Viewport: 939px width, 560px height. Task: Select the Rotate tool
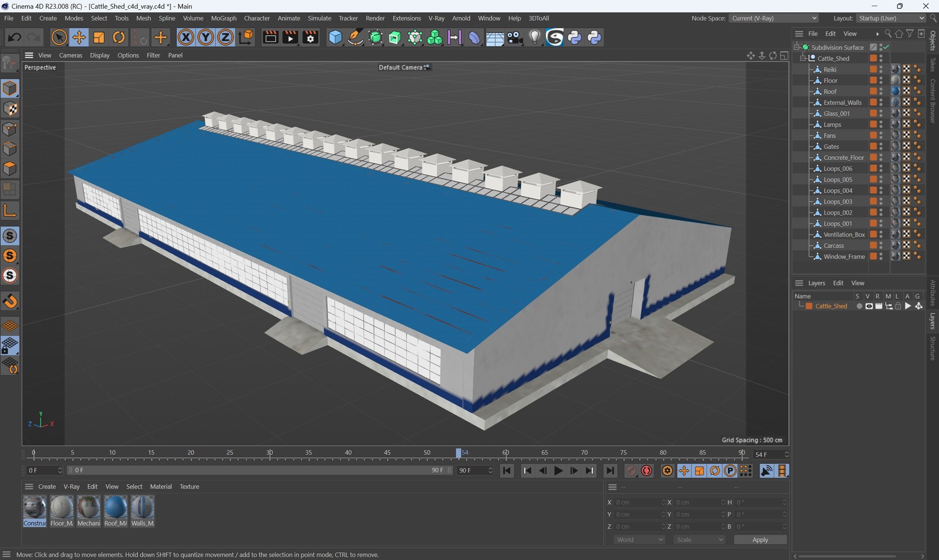tap(119, 37)
